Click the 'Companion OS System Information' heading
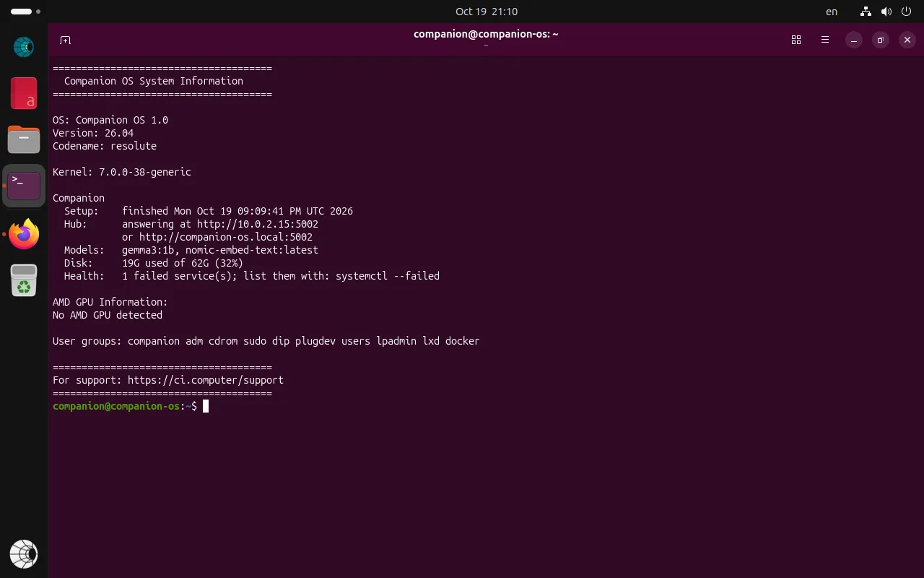This screenshot has width=924, height=578. [x=154, y=81]
